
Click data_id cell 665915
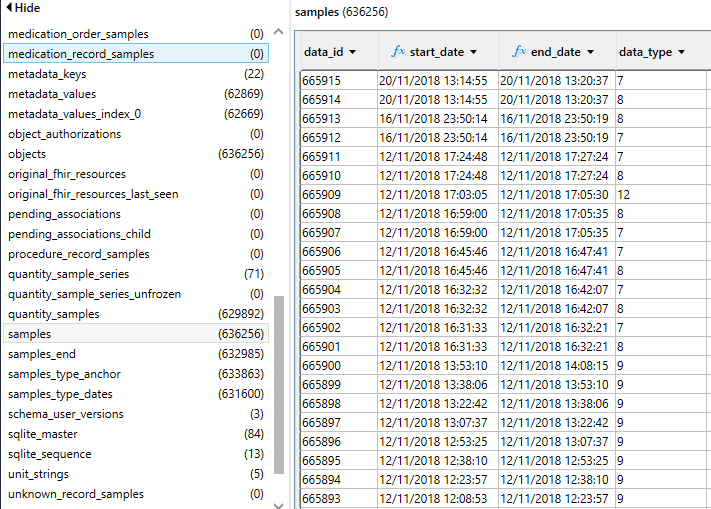(x=321, y=80)
